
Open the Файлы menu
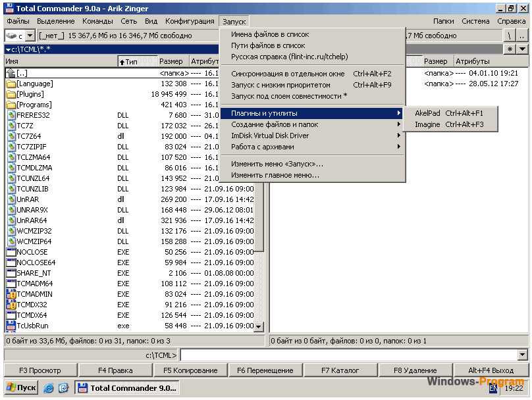click(x=18, y=21)
